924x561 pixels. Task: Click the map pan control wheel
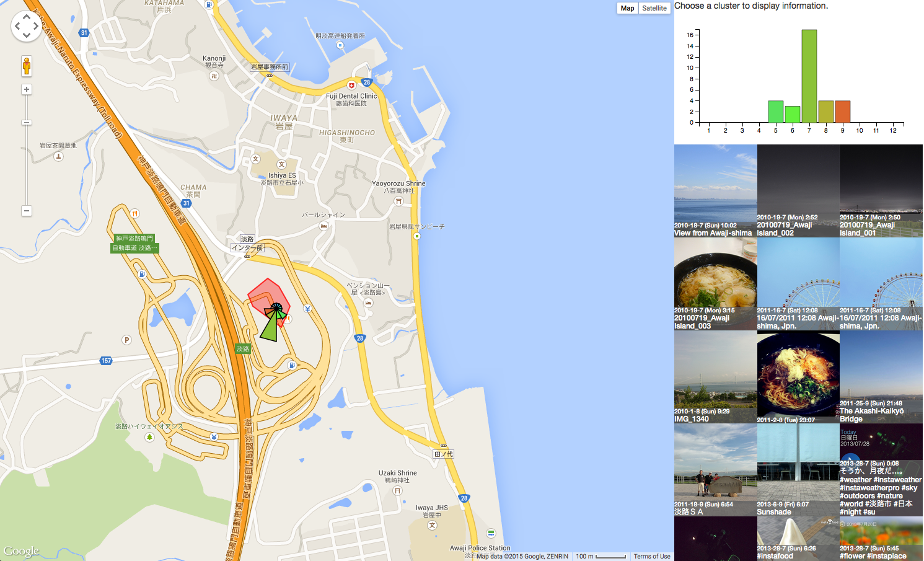coord(27,26)
